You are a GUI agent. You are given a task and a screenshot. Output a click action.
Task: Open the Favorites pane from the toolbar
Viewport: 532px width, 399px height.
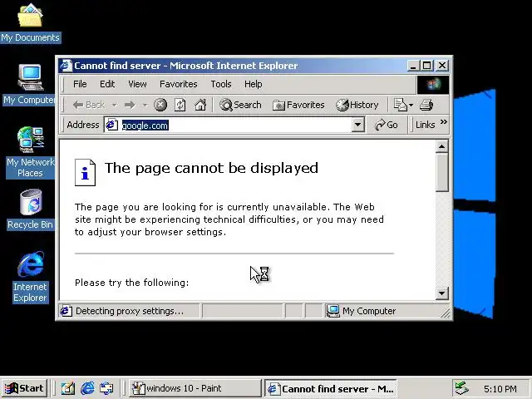point(298,105)
